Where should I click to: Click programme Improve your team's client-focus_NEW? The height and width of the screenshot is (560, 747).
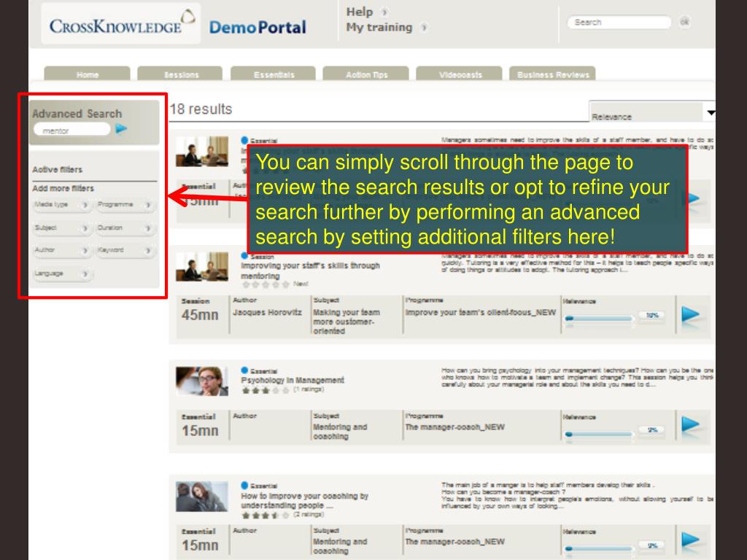(480, 312)
